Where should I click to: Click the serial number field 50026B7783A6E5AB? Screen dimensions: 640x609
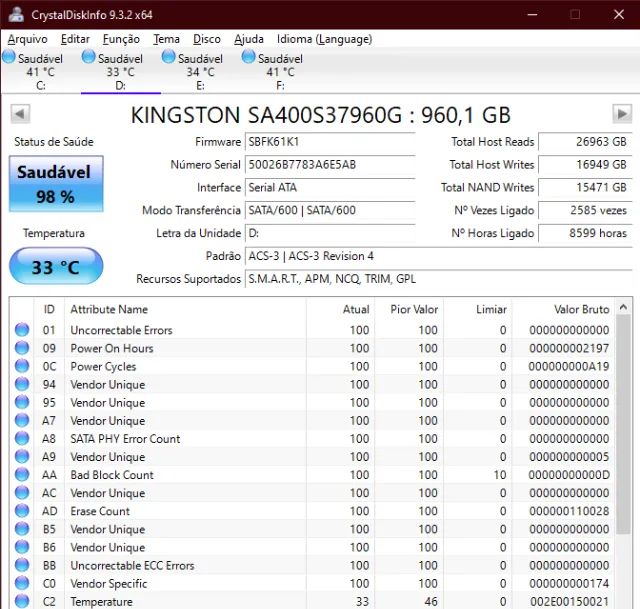point(330,164)
